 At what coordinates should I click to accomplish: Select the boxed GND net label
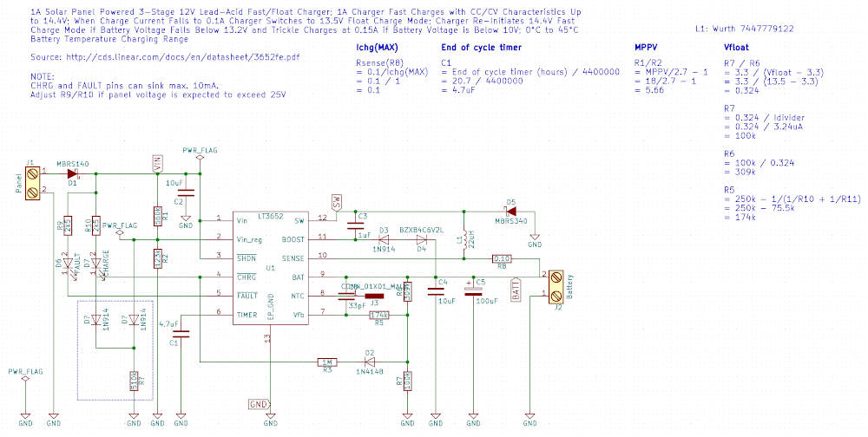point(259,404)
